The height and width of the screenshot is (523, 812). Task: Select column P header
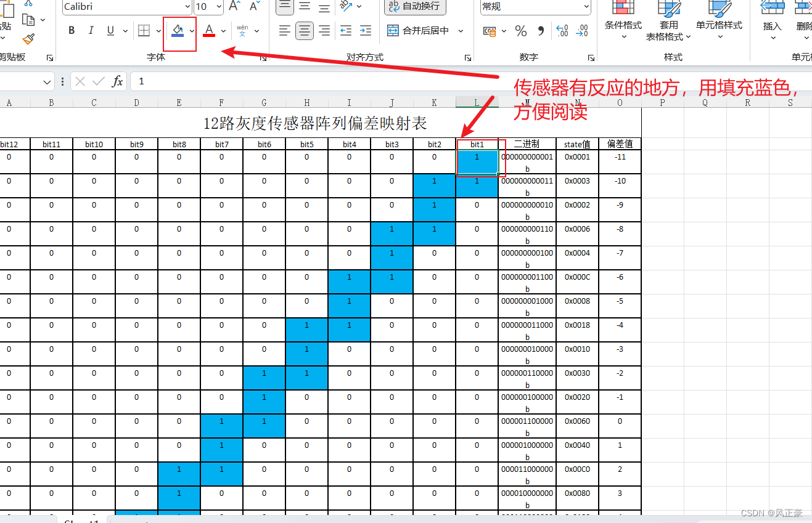[663, 103]
